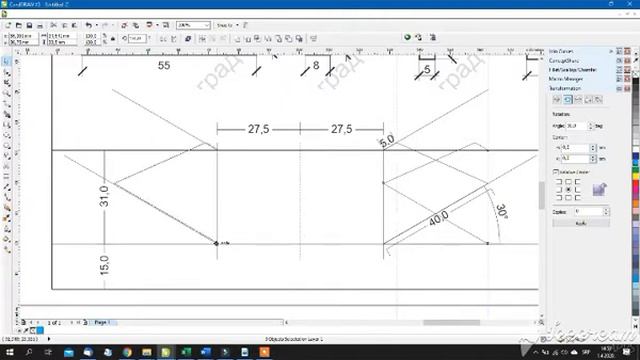Image resolution: width=640 pixels, height=360 pixels.
Task: Click the Save icon in toolbar
Action: (29, 25)
